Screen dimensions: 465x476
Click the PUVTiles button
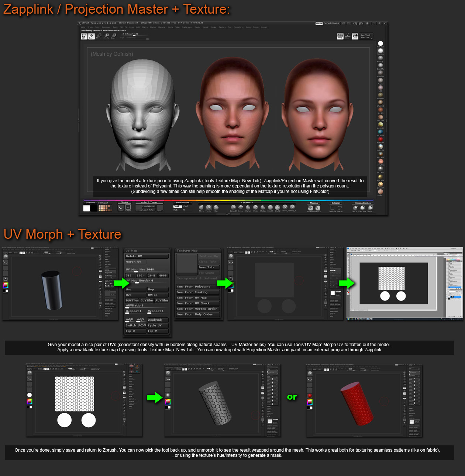pos(132,300)
